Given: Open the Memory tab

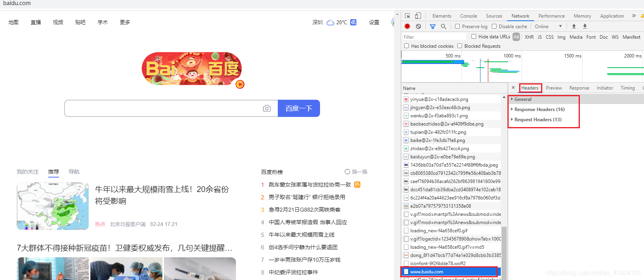Looking at the screenshot, I should pos(582,16).
